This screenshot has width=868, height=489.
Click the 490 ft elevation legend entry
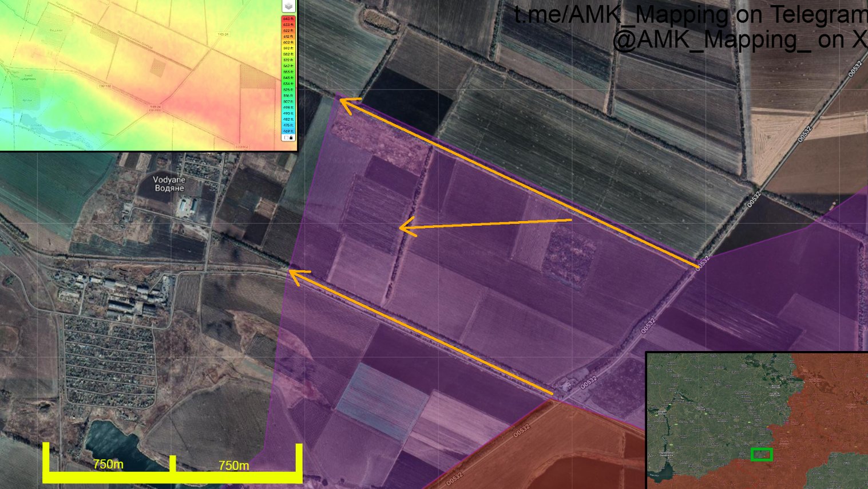tap(288, 113)
